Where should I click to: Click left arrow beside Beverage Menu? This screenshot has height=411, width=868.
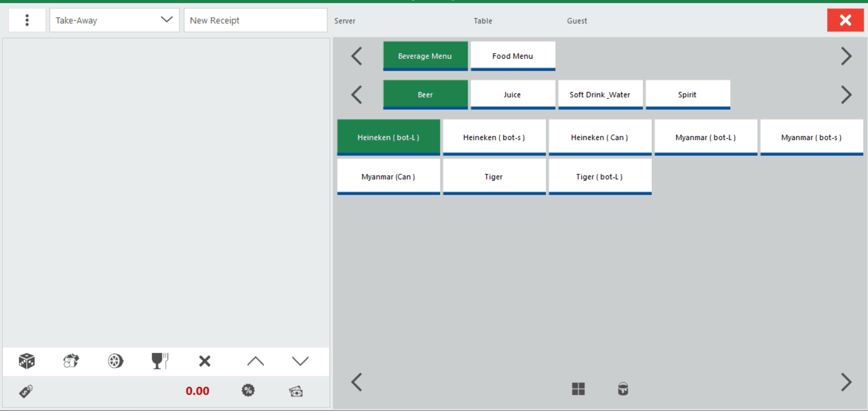(357, 56)
